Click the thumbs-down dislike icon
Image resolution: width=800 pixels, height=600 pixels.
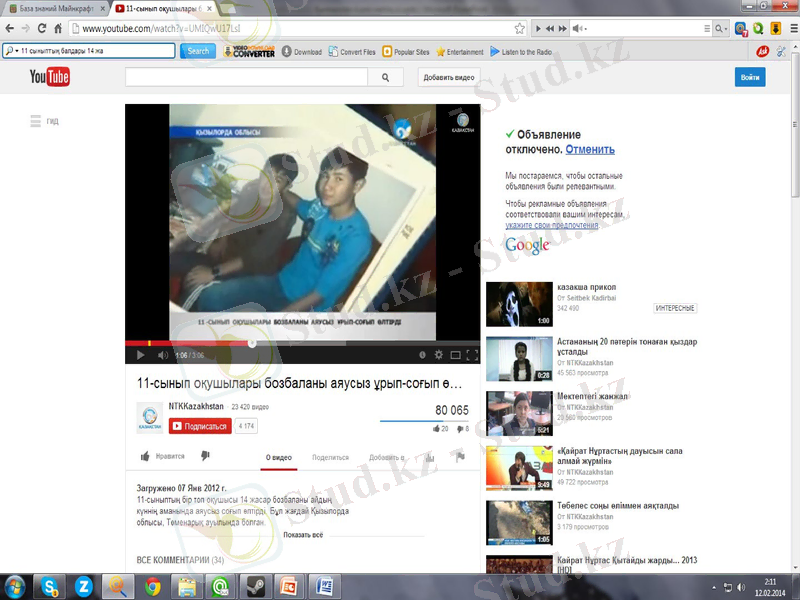point(205,457)
